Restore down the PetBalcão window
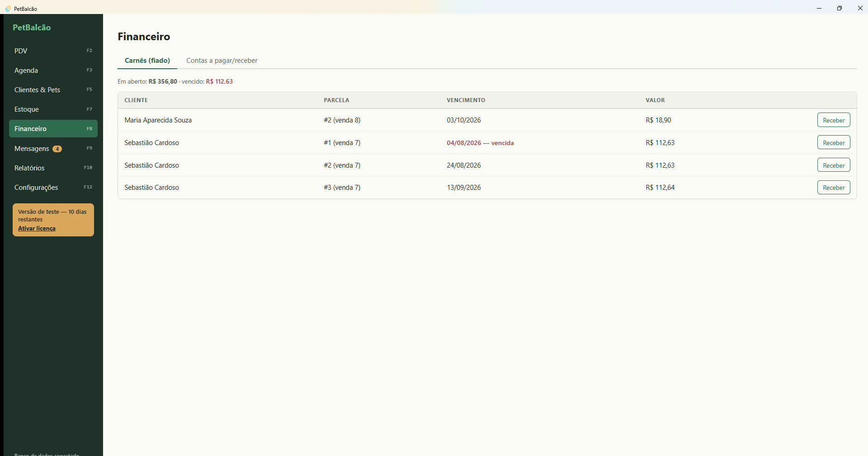 click(x=840, y=8)
